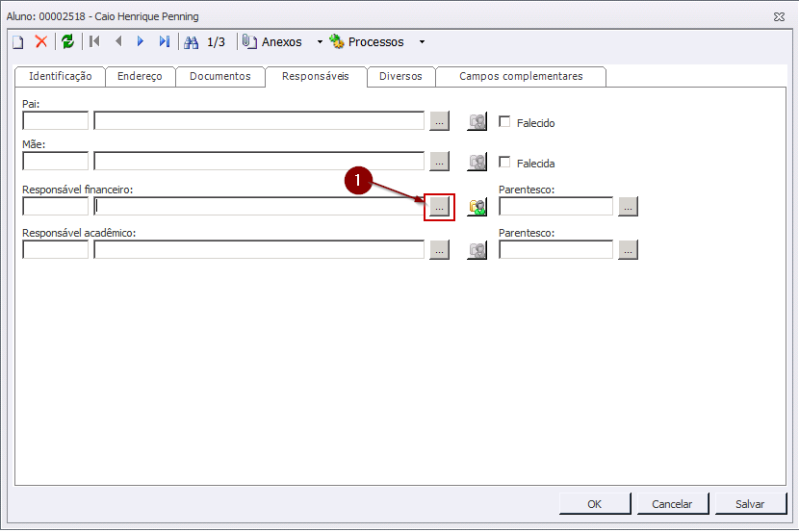Click the Responsável acadêmico name field
The width and height of the screenshot is (799, 532).
click(259, 250)
